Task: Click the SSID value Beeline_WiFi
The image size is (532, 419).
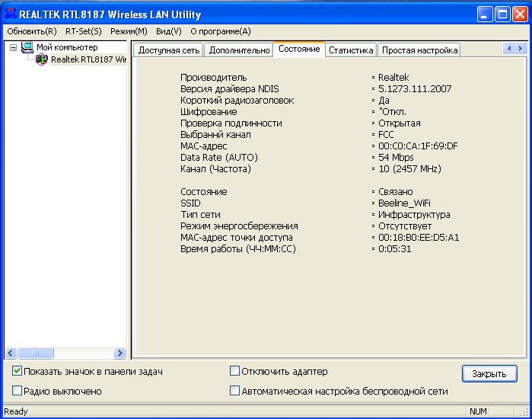Action: click(x=404, y=203)
